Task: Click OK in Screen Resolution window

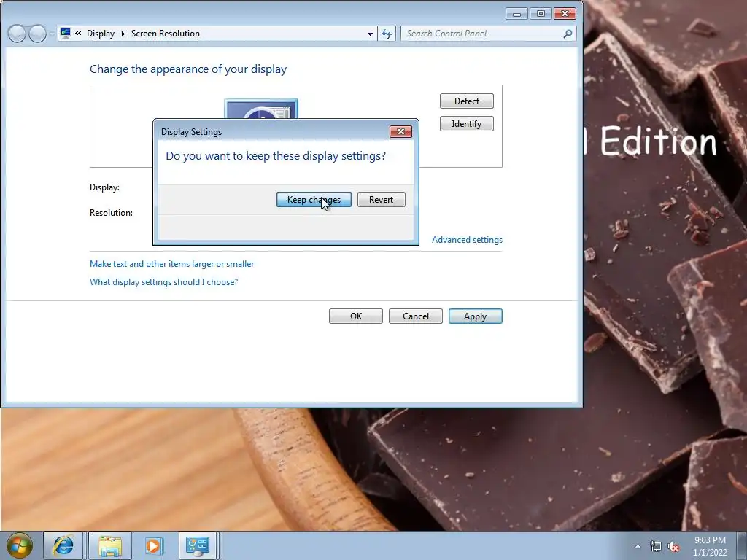Action: 356,316
